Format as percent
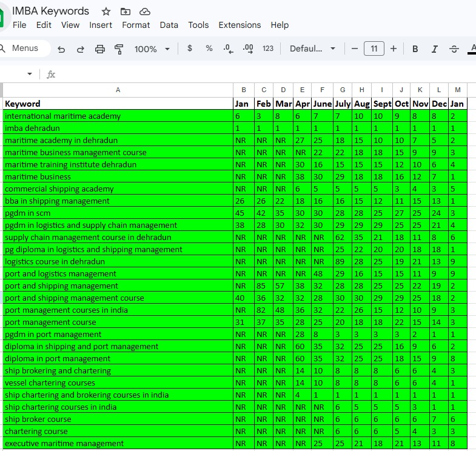 [209, 48]
